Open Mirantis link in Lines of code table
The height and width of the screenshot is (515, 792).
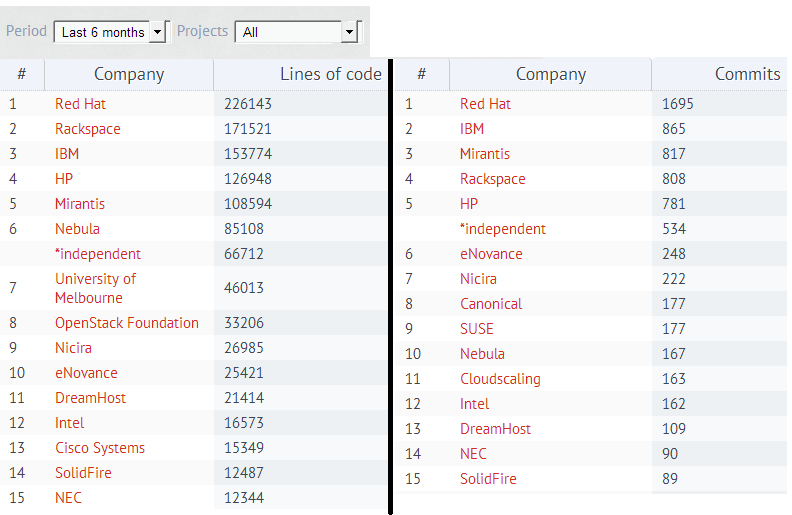coord(80,204)
